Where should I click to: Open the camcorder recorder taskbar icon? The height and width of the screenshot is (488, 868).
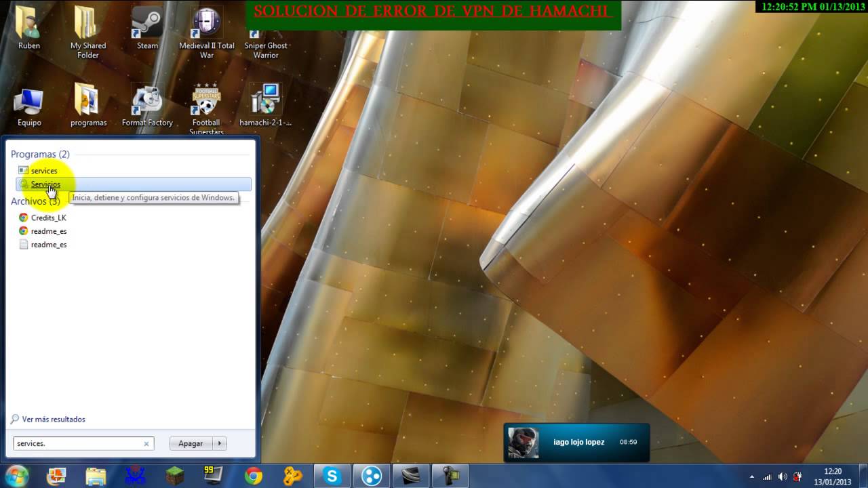(x=450, y=476)
